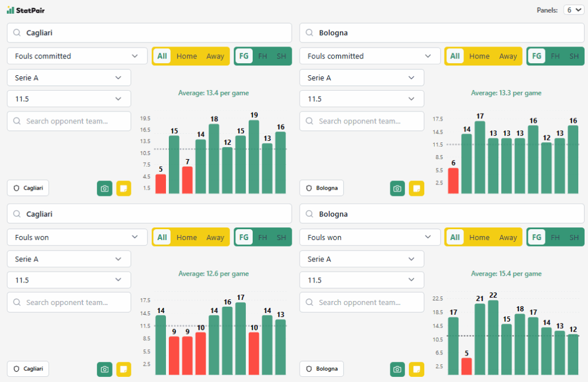Click the camera screenshot icon in Cagliari fouls committed panel

point(105,188)
